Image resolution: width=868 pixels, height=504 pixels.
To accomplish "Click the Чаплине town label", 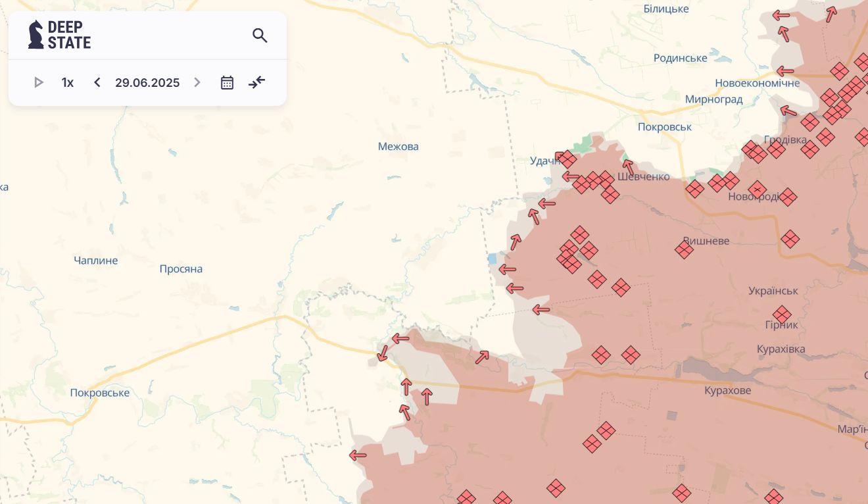I will (96, 261).
